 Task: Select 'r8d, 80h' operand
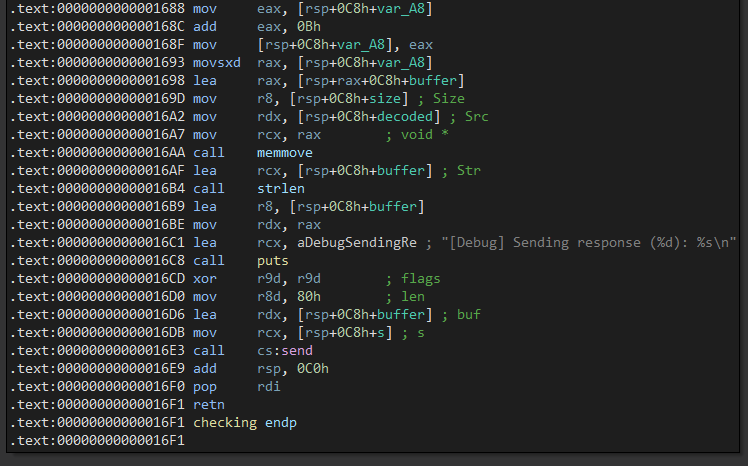(289, 297)
